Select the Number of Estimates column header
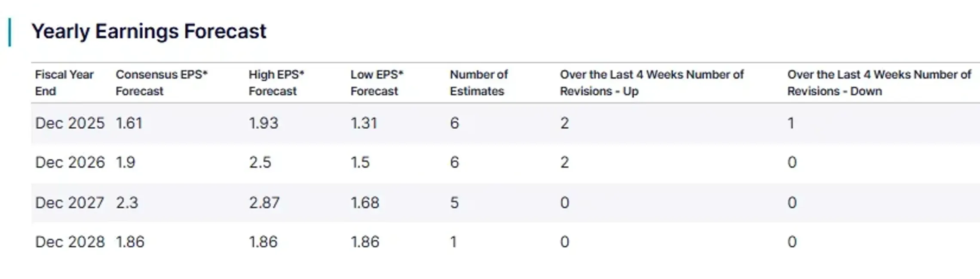This screenshot has height=279, width=980. click(478, 83)
